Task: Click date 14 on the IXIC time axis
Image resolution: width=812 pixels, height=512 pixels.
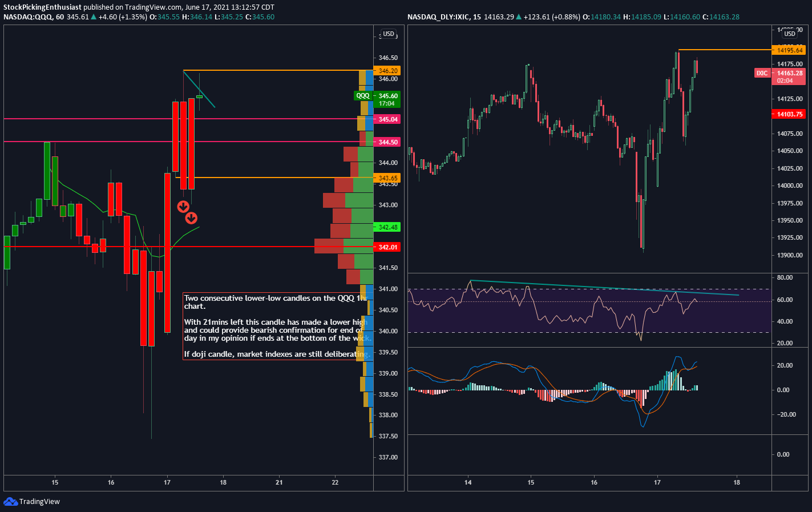Action: point(468,482)
